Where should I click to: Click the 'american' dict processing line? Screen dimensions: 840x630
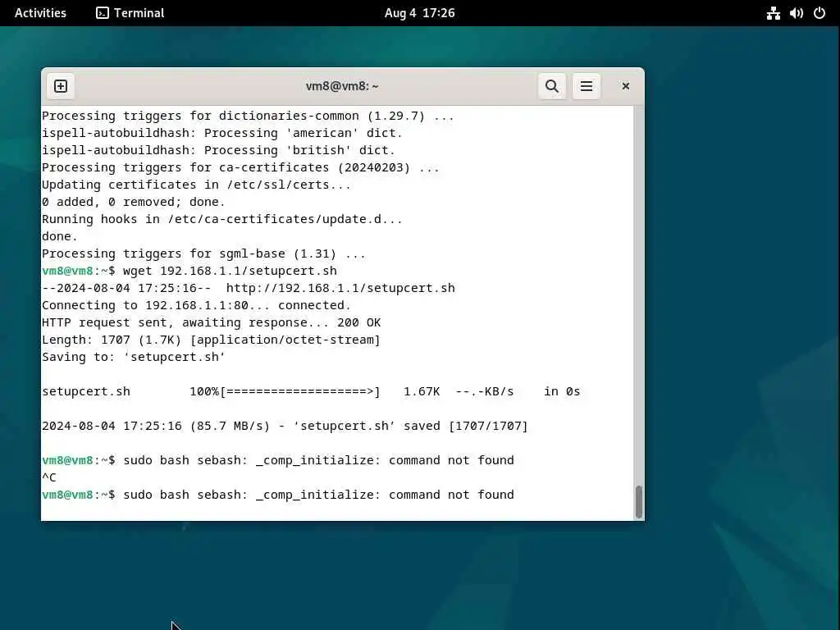tap(221, 133)
